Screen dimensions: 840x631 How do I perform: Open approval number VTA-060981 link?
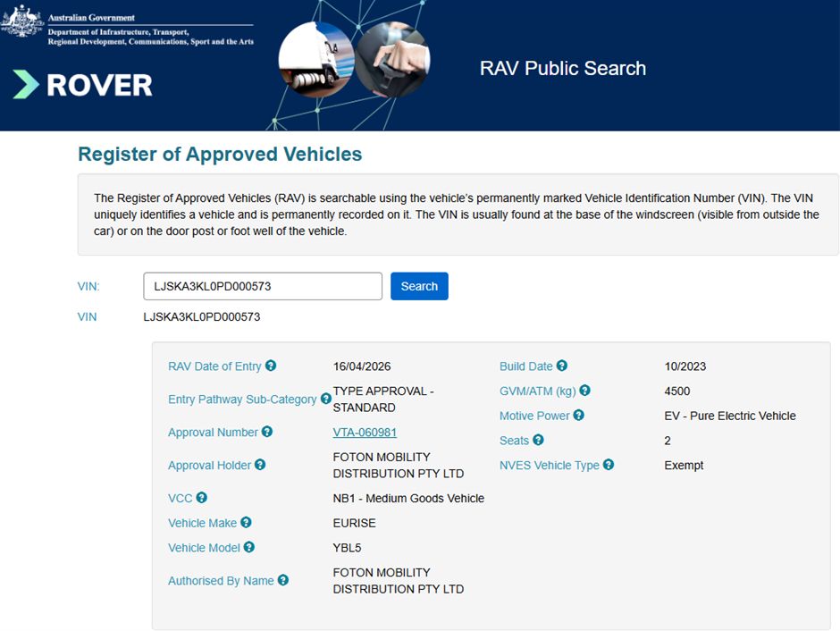[x=365, y=433]
